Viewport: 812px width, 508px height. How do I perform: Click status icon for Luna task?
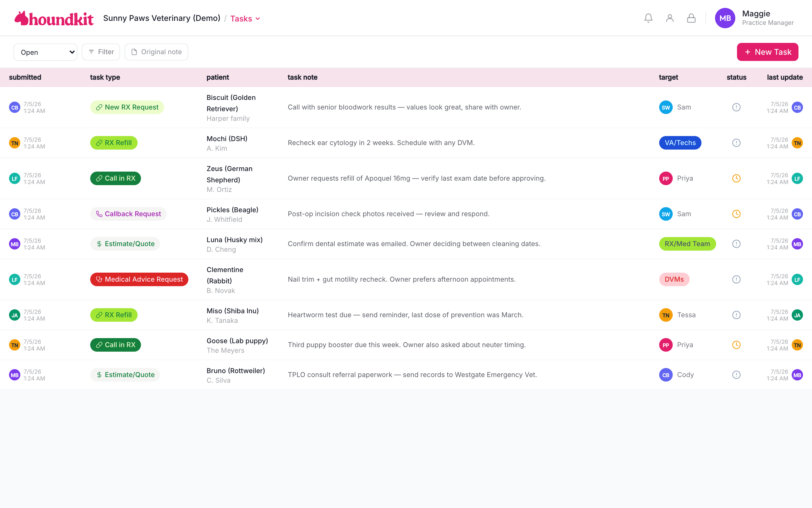tap(736, 244)
